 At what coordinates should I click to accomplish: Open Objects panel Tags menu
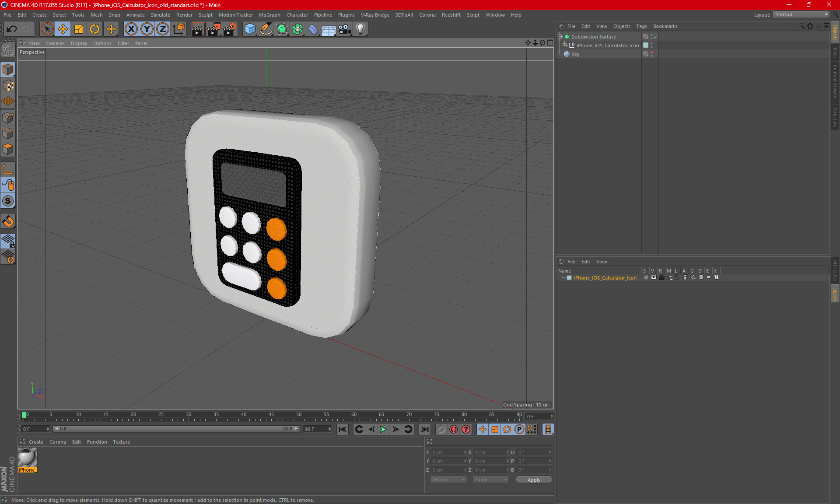click(641, 26)
